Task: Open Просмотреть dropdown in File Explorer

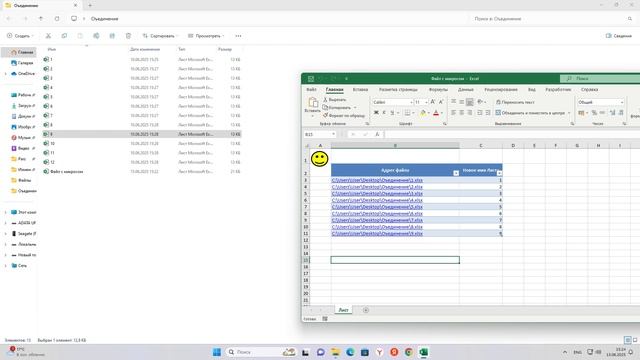Action: (206, 36)
